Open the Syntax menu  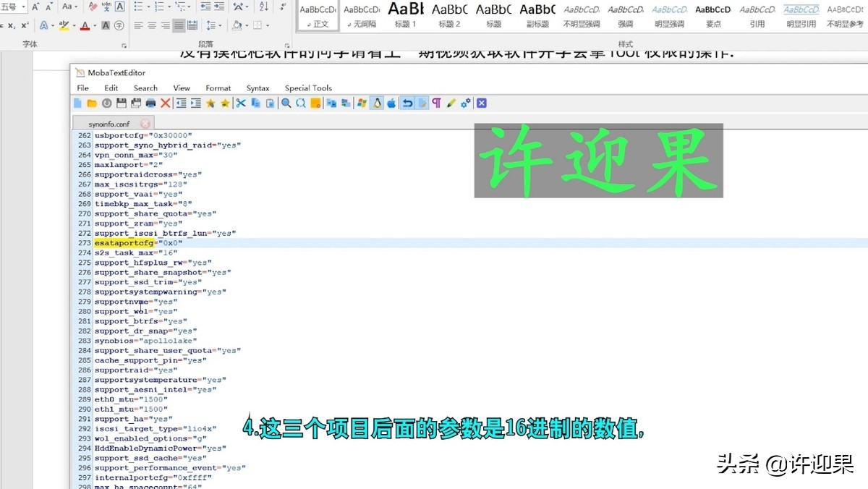click(258, 88)
